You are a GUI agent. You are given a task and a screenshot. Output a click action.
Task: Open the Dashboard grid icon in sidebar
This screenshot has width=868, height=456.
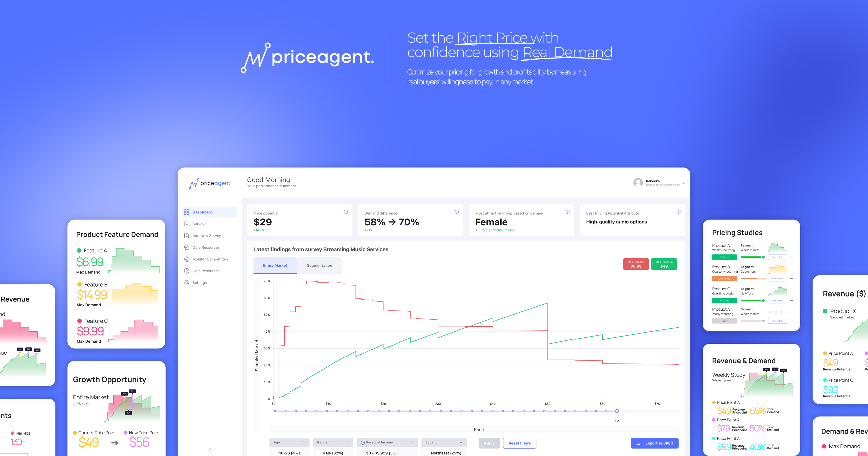(187, 212)
